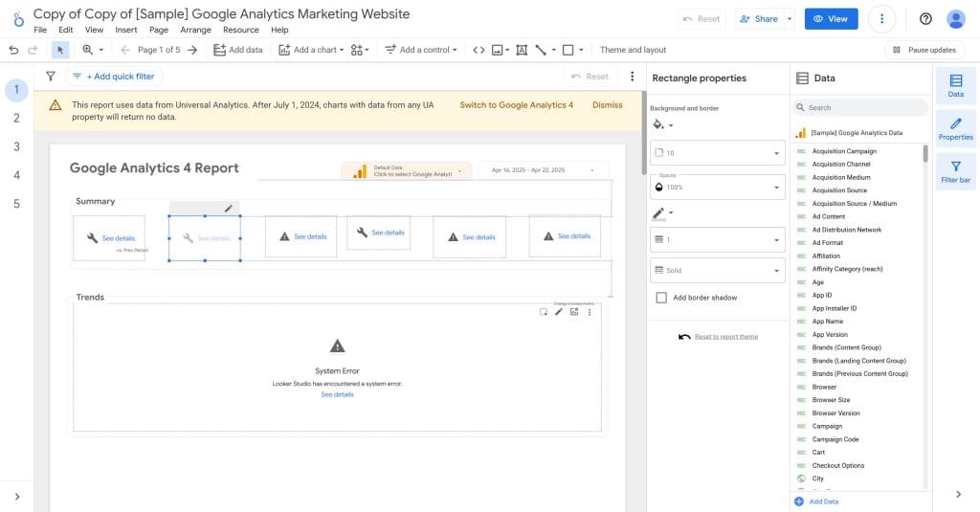Open Theme and layout panel

(633, 50)
